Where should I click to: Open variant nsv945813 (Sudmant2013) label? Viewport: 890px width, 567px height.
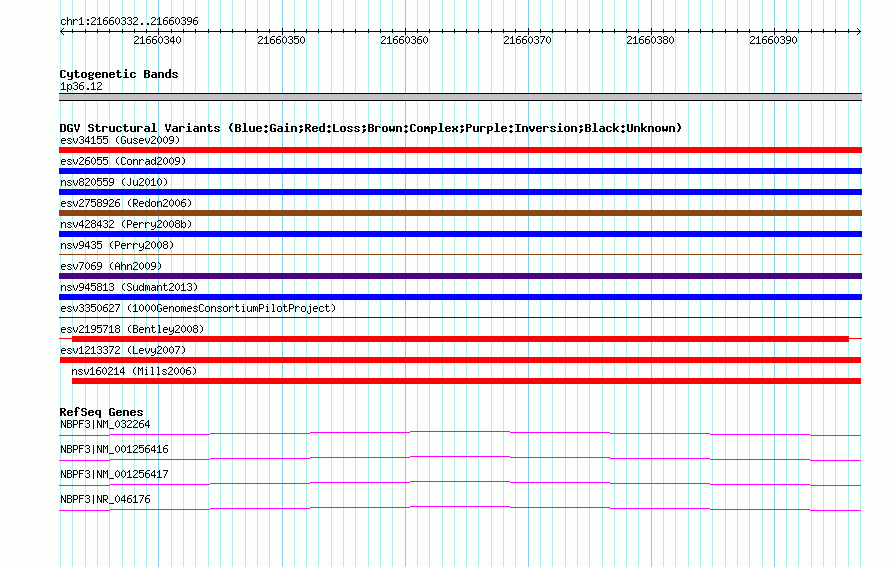pyautogui.click(x=129, y=287)
